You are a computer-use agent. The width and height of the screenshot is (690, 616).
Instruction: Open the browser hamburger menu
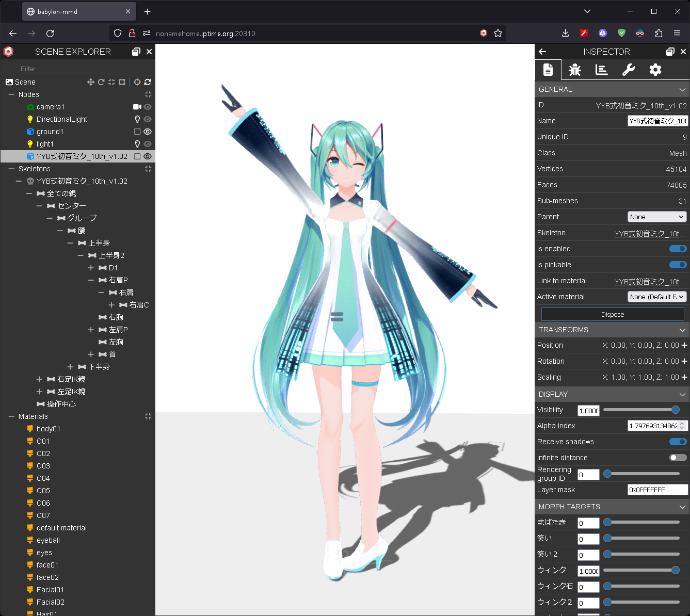(677, 33)
